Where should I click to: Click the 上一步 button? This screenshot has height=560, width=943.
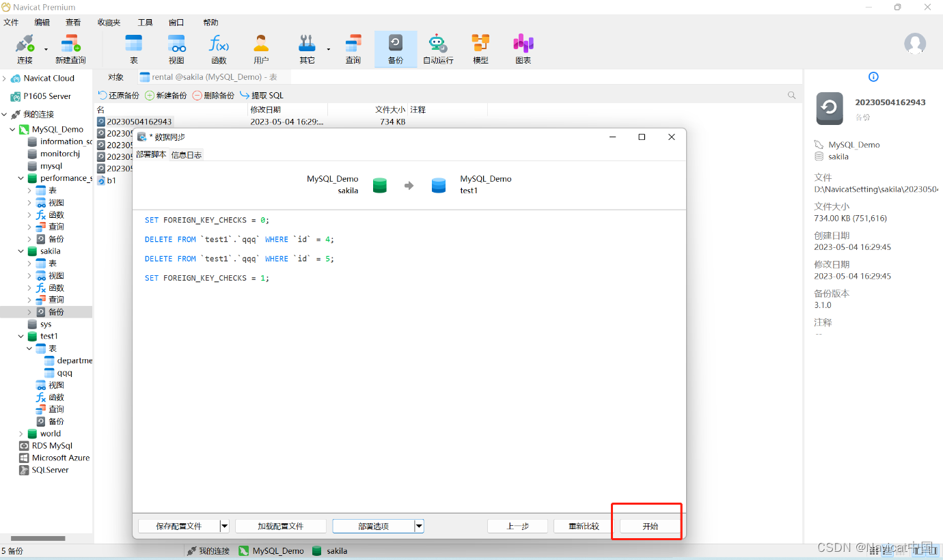517,527
